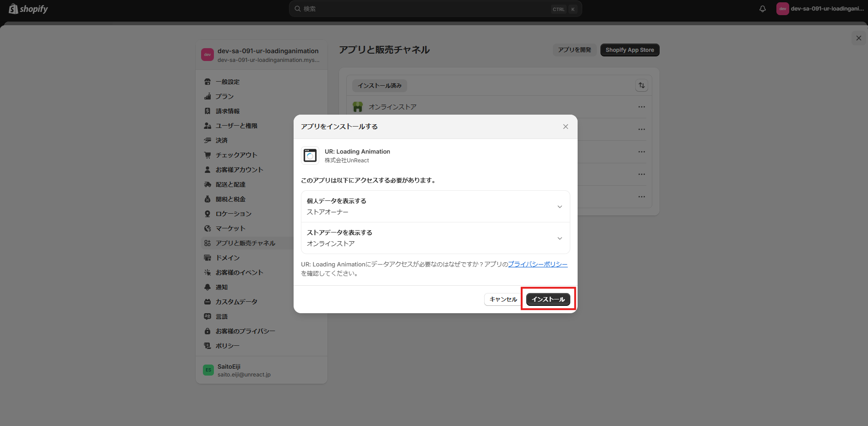Open the プライバシーポリシー link
868x426 pixels.
(537, 264)
